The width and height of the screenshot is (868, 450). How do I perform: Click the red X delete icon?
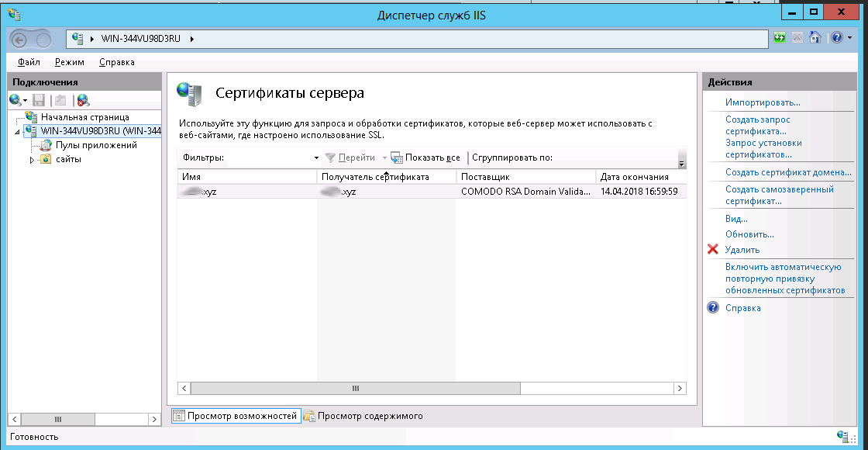coord(713,249)
